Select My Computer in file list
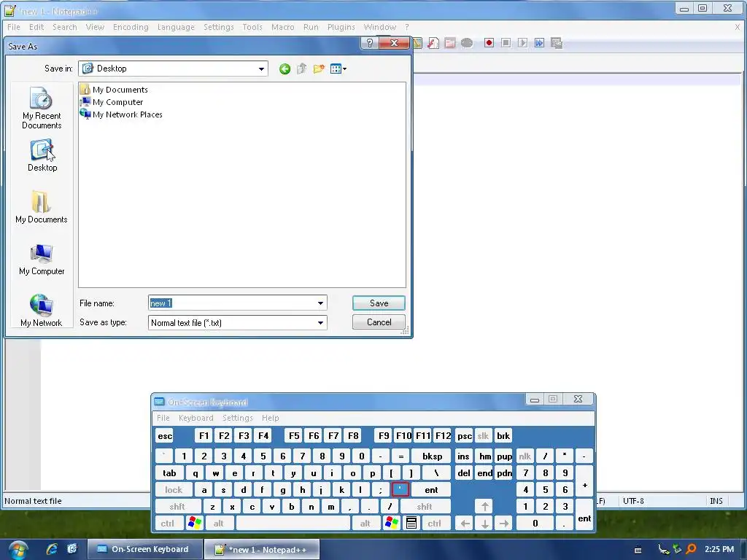Viewport: 747px width, 560px height. (x=112, y=102)
